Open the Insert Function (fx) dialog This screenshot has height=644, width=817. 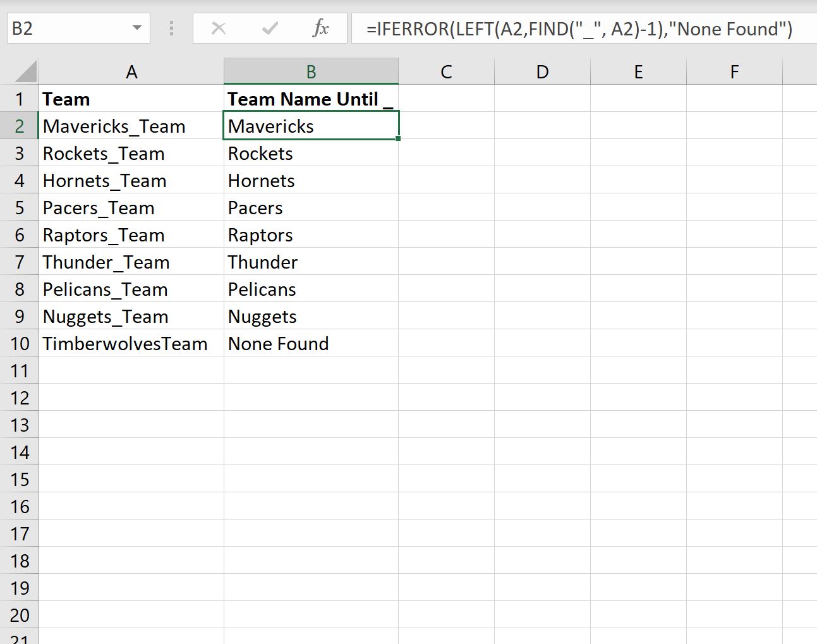coord(321,28)
